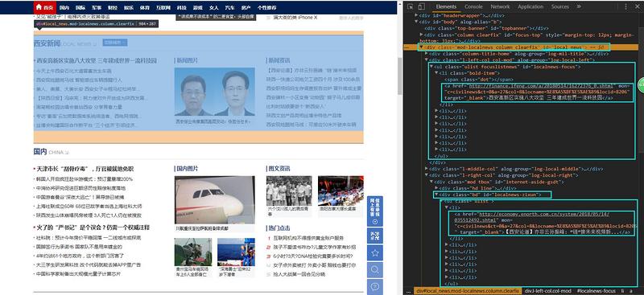Open the Application tab
The width and height of the screenshot is (644, 295).
pyautogui.click(x=530, y=6)
